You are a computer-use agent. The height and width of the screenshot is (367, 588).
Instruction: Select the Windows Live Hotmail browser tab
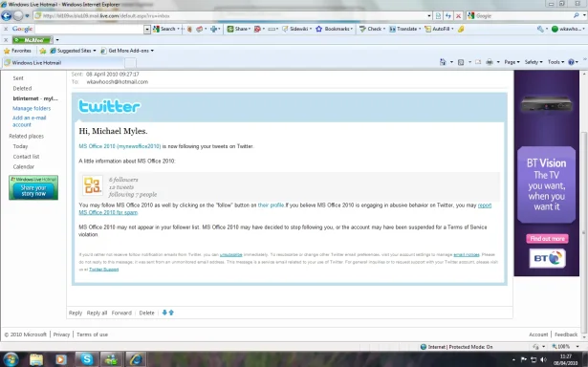pos(63,63)
